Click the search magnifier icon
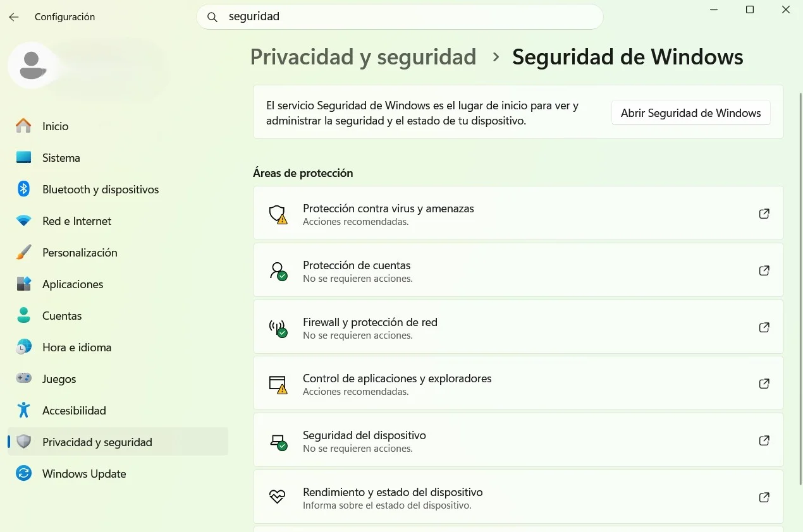Image resolution: width=803 pixels, height=532 pixels. pos(213,17)
